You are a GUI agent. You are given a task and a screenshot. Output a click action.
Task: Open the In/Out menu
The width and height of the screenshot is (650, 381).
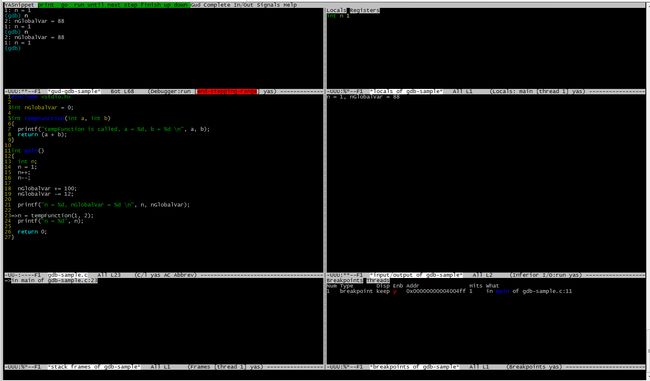pos(243,5)
